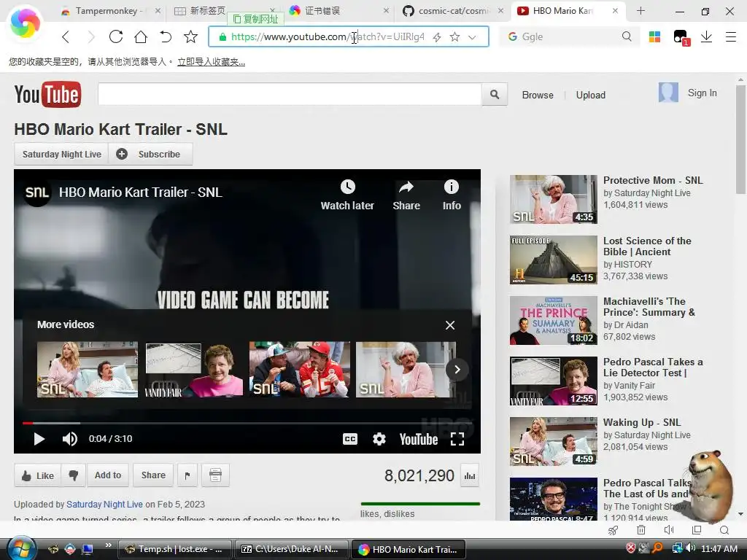Screen dimensions: 747x560
Task: Switch to the C:\Users\Duke 7-Zip taskbar window
Action: [291, 549]
